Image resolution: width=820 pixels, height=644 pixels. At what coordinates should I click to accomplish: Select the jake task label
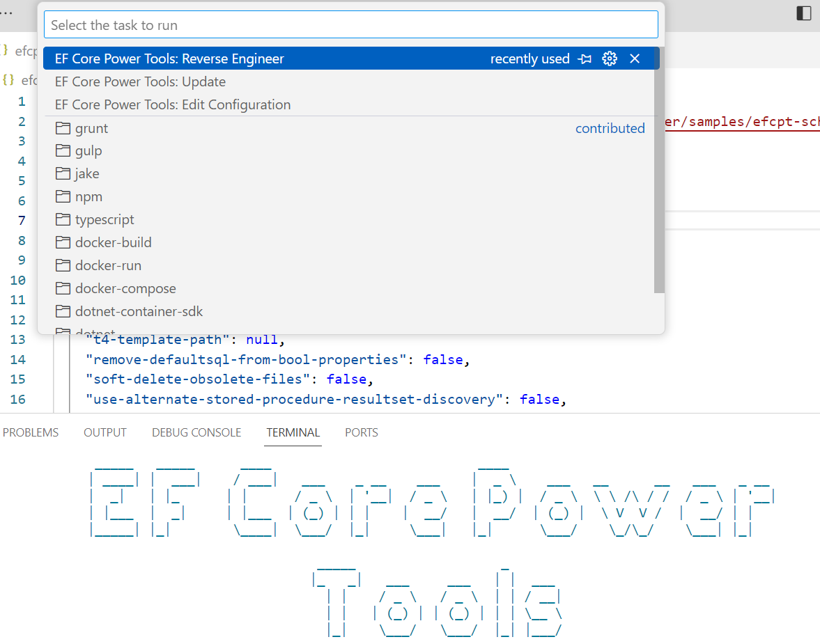[x=87, y=174]
